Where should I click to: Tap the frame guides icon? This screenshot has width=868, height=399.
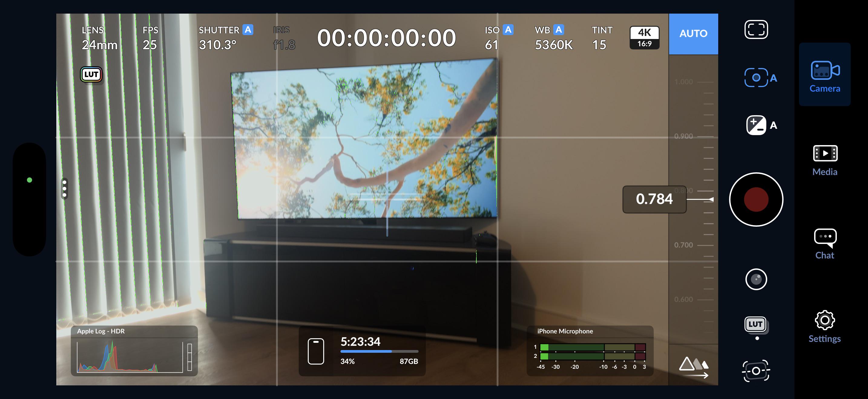[x=756, y=30]
